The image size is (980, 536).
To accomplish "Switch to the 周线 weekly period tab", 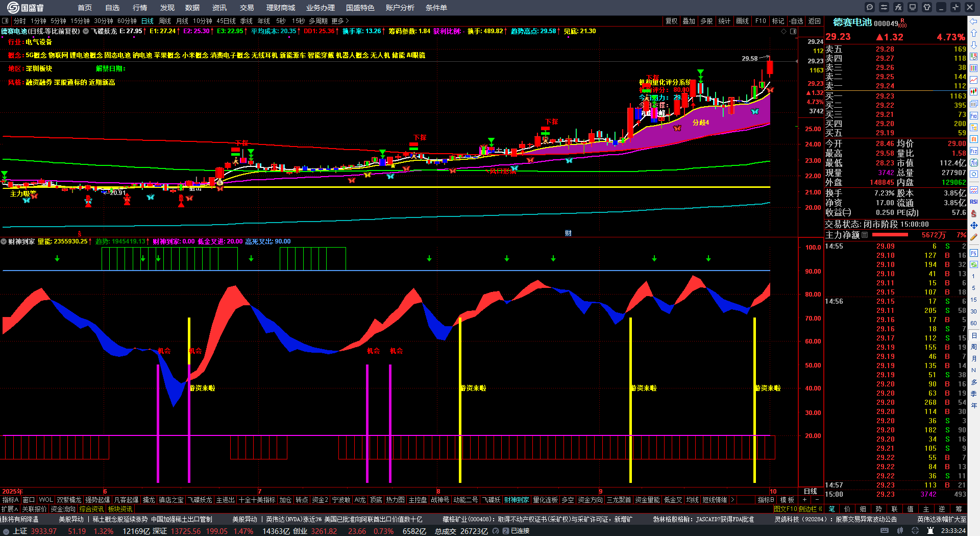I will pos(165,21).
